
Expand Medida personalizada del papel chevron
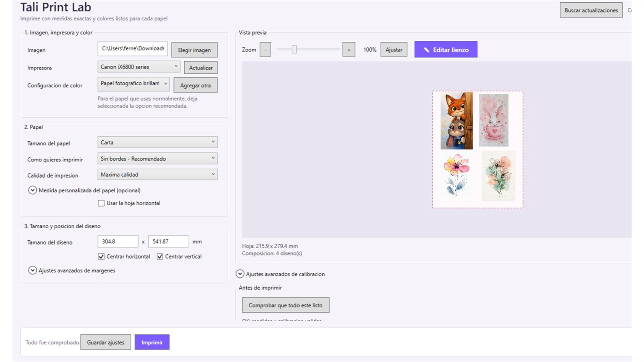33,190
